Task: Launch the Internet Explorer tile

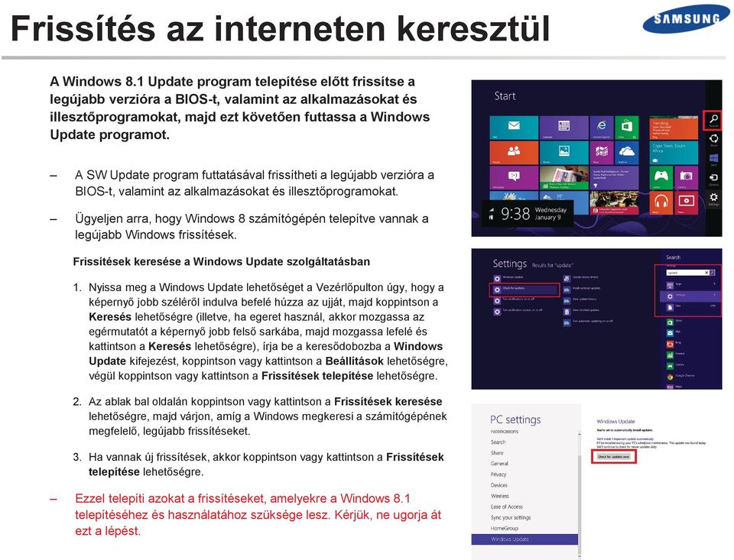Action: coord(601,128)
